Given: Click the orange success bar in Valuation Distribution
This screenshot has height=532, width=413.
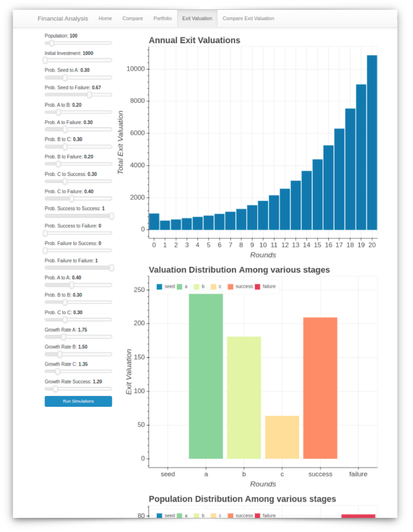Looking at the screenshot, I should pyautogui.click(x=320, y=388).
